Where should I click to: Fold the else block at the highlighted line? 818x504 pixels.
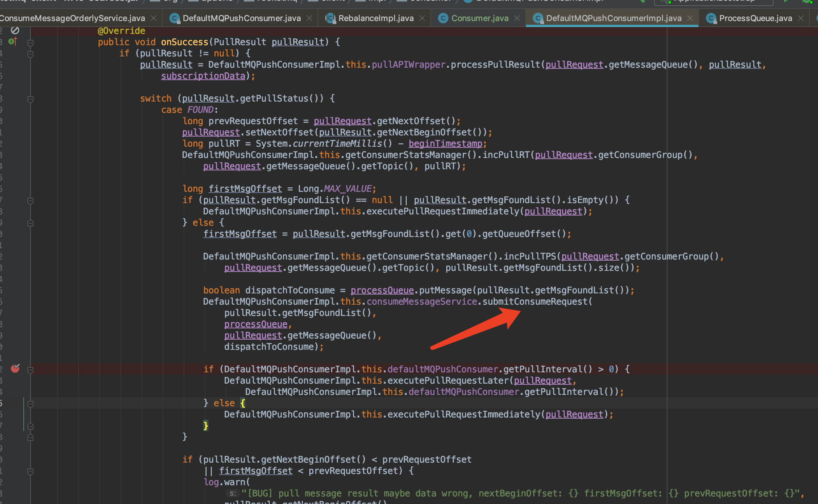pos(30,404)
